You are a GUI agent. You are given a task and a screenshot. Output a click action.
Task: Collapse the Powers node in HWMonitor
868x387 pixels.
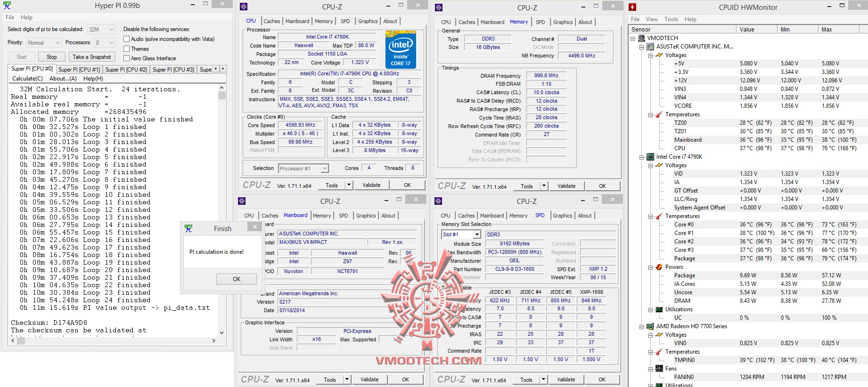tap(651, 267)
